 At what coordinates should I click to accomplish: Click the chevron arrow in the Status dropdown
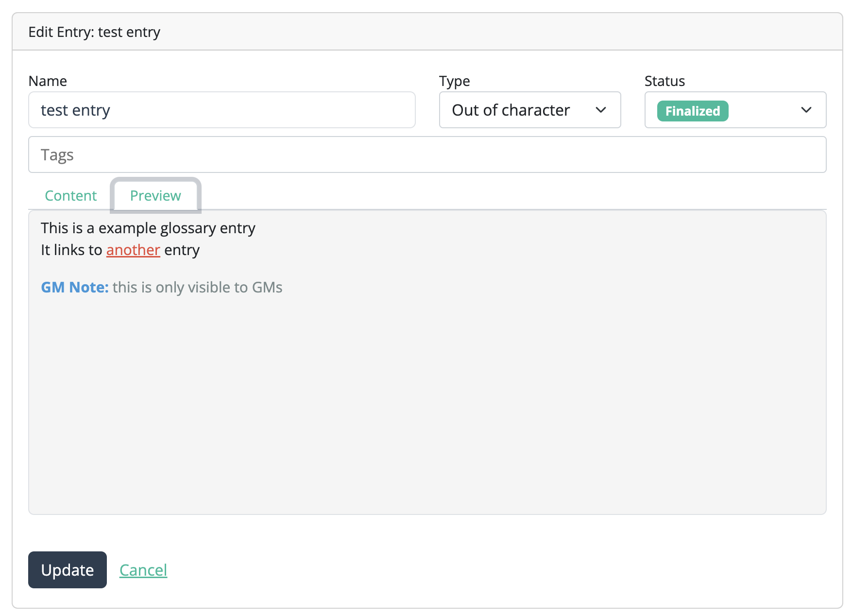(x=806, y=110)
